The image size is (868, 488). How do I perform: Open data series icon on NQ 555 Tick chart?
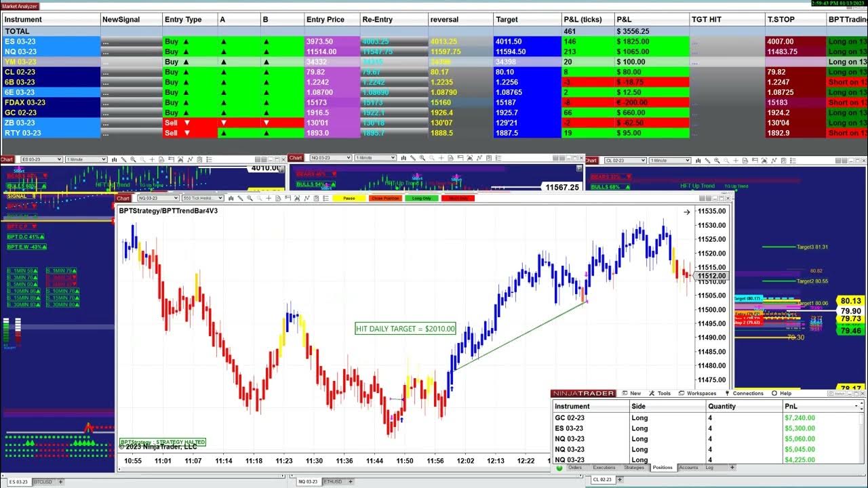pyautogui.click(x=297, y=198)
